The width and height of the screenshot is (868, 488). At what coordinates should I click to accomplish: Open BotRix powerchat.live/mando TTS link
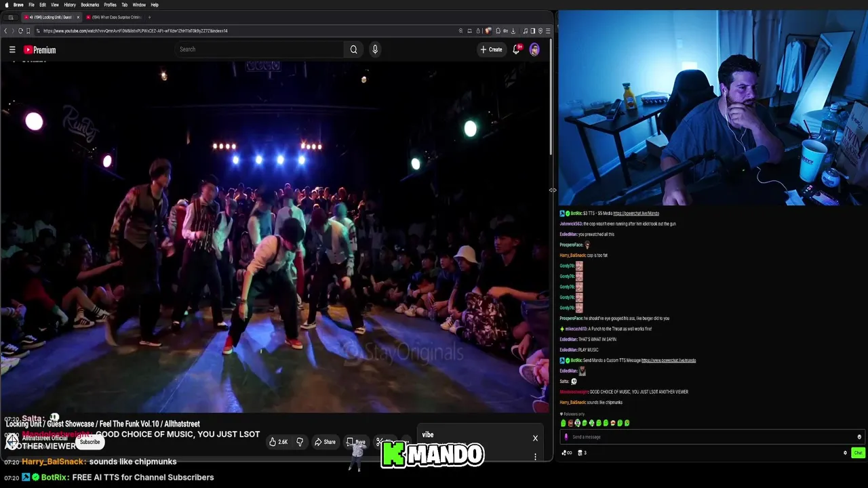669,361
